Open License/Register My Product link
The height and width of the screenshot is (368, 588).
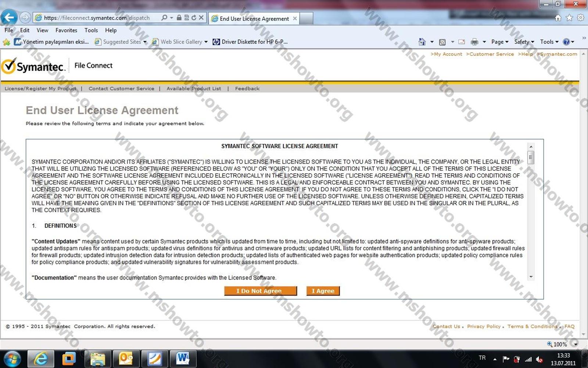pyautogui.click(x=40, y=89)
